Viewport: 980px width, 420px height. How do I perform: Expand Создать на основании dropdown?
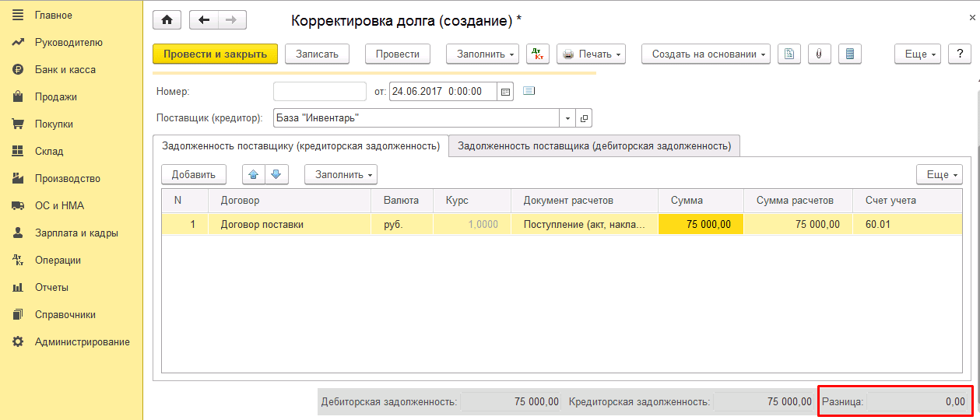[705, 54]
